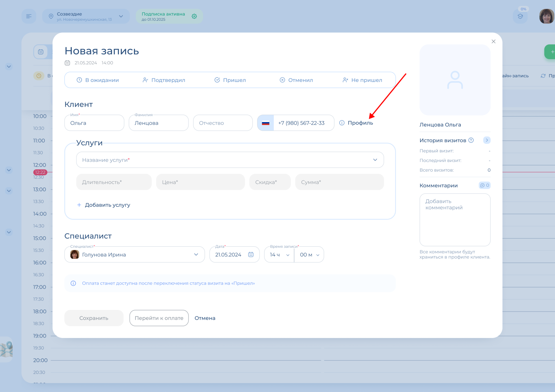Open the client Профиль link

click(360, 123)
